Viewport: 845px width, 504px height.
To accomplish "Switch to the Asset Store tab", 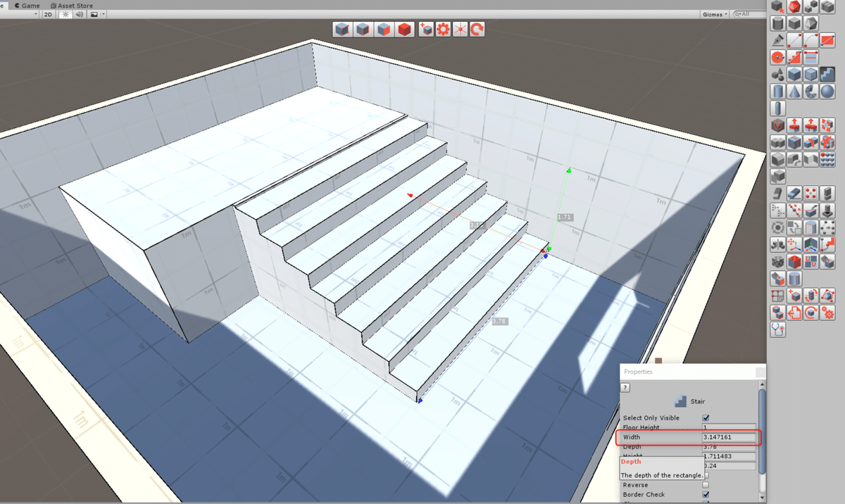I will (71, 6).
